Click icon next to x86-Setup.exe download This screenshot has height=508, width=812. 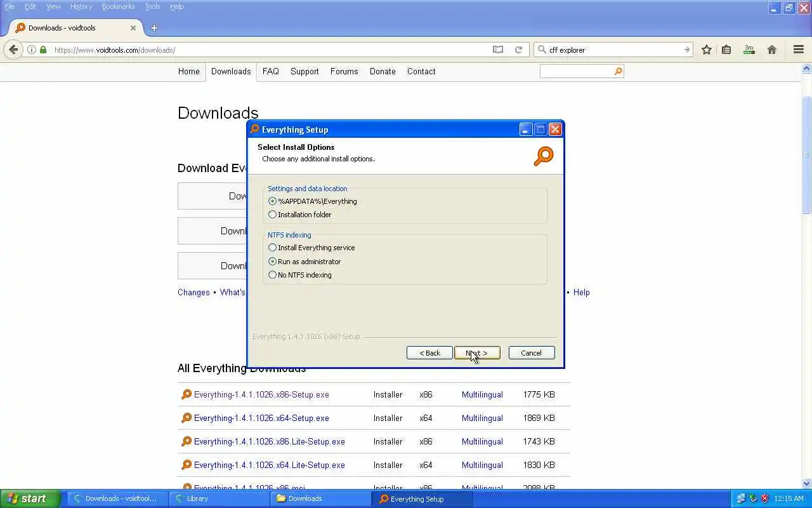pyautogui.click(x=186, y=394)
